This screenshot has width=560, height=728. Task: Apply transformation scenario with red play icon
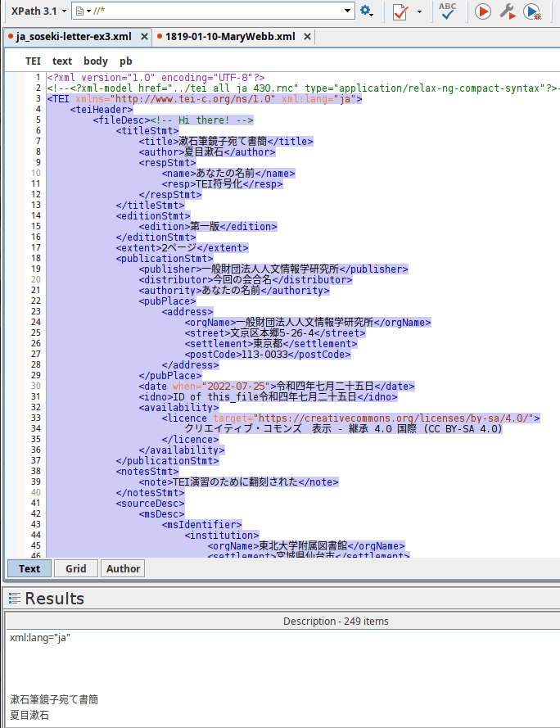[483, 11]
